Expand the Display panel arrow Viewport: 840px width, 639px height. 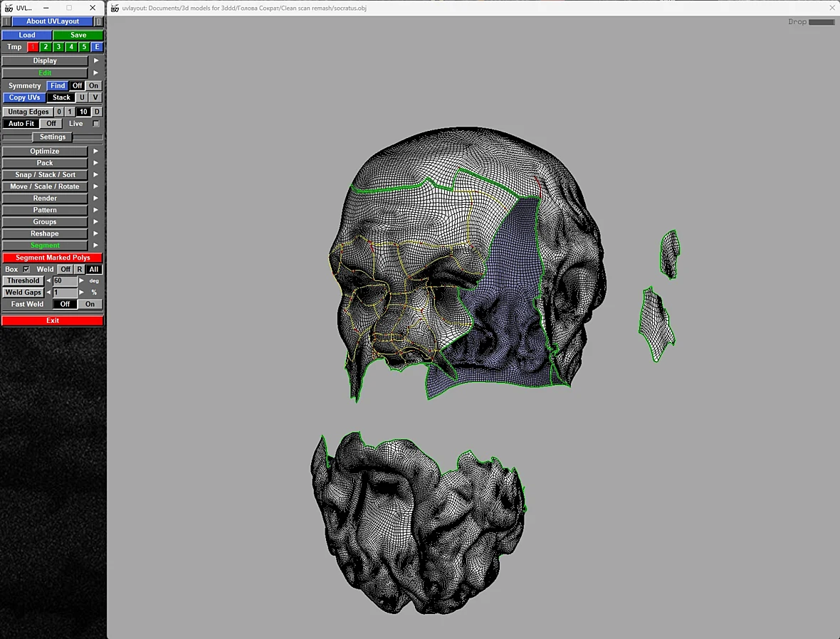pos(96,61)
